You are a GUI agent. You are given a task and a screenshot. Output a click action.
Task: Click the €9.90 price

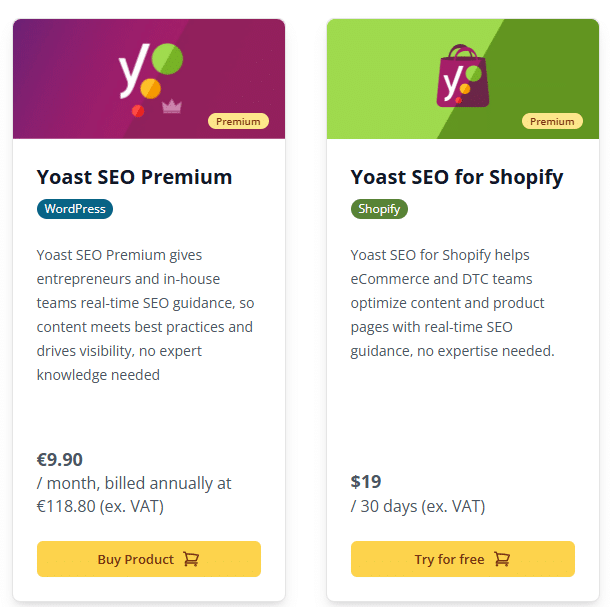point(60,460)
